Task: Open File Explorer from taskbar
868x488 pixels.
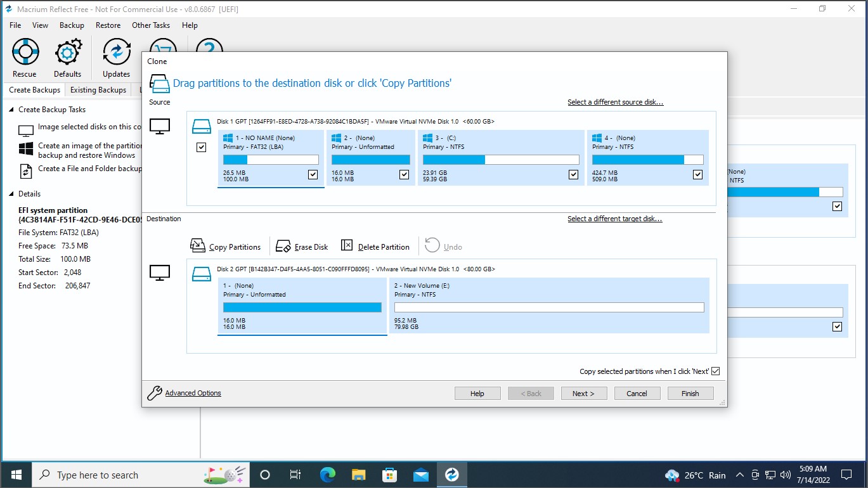Action: click(x=359, y=475)
